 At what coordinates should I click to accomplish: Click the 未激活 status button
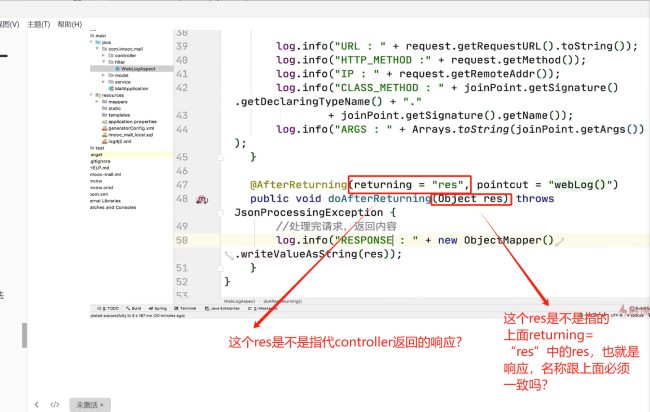tap(90, 405)
